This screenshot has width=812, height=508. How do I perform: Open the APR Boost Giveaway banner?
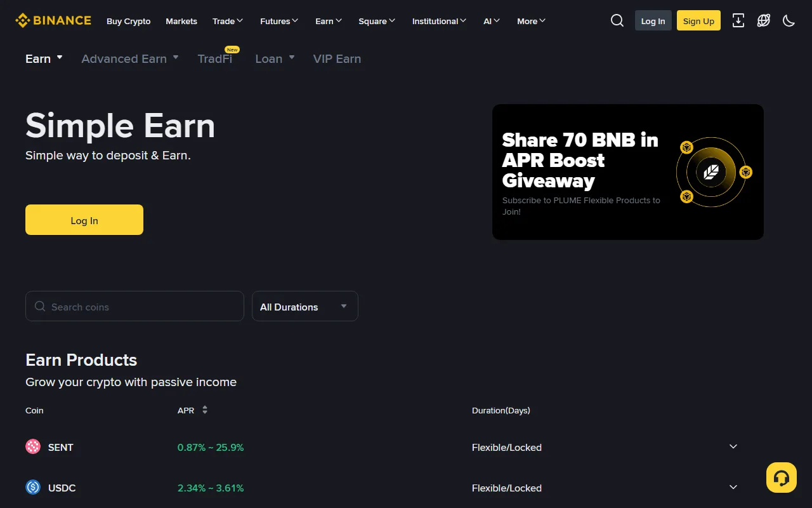pos(628,172)
